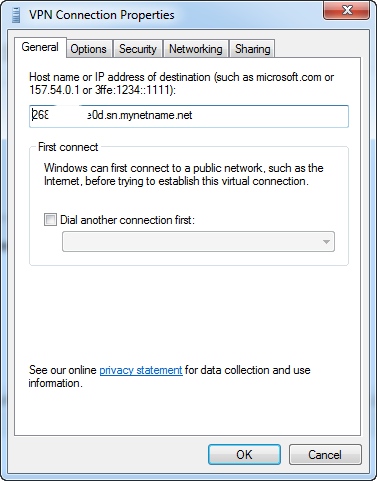The image size is (377, 481).
Task: Click the VPN Connection Properties title icon
Action: (16, 15)
